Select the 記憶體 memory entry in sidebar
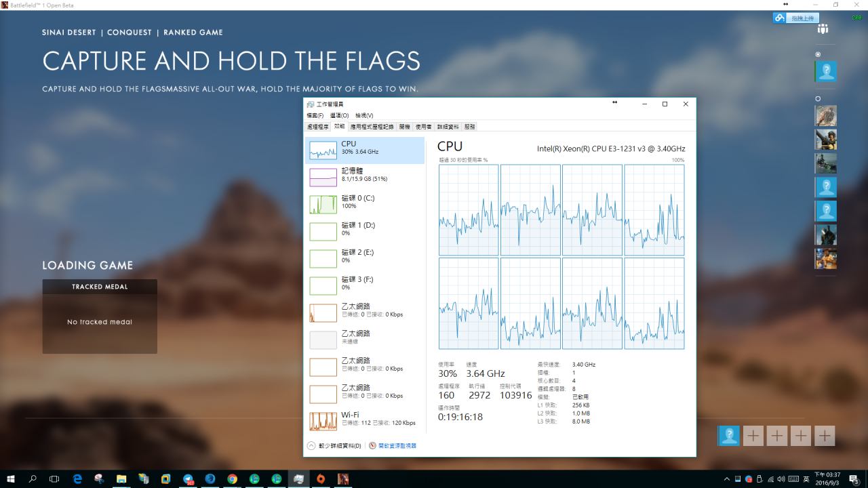This screenshot has height=488, width=868. [x=365, y=178]
